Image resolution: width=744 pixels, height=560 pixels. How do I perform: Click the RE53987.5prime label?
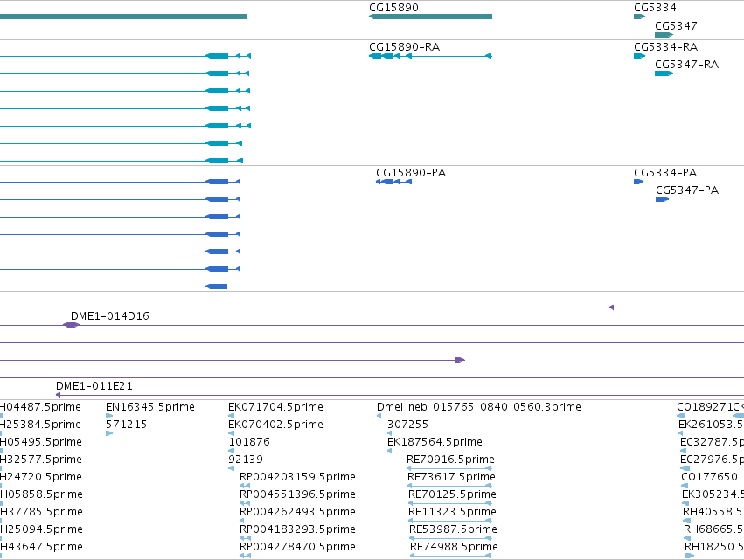[453, 529]
